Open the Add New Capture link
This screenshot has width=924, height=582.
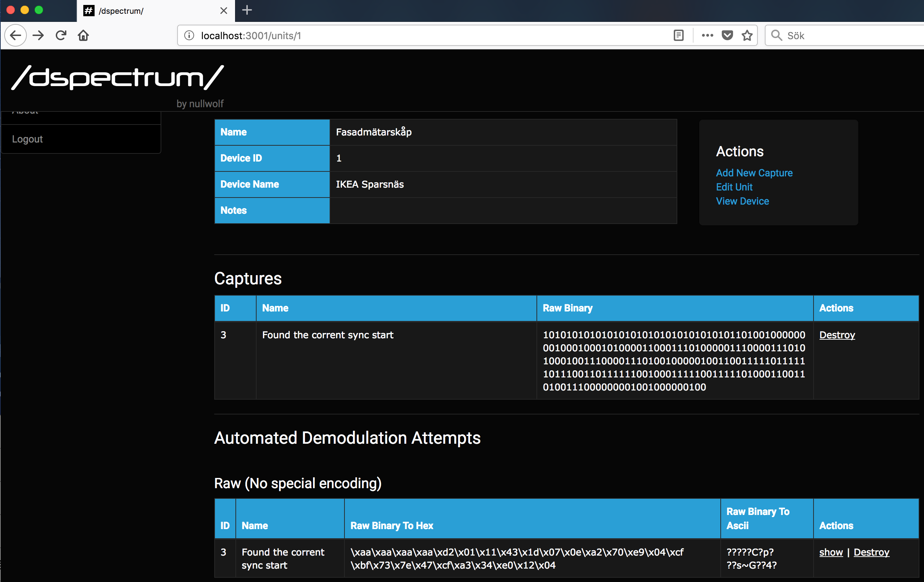click(x=754, y=173)
